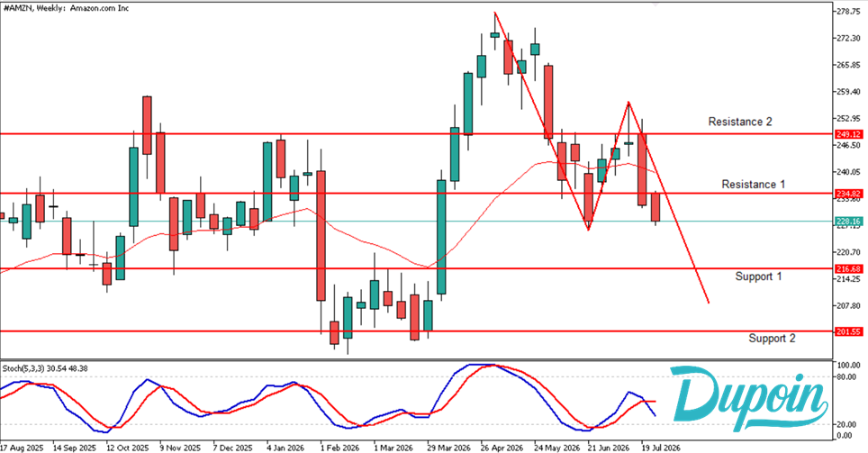Click the 272.30 price axis value
This screenshot has width=868, height=453.
pyautogui.click(x=848, y=38)
